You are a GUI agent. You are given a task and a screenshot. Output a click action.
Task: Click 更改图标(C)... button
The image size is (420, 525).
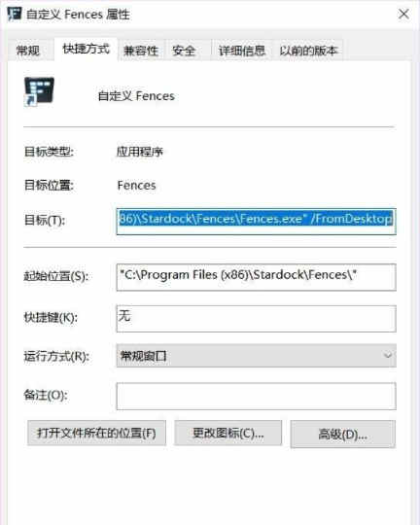pos(228,434)
